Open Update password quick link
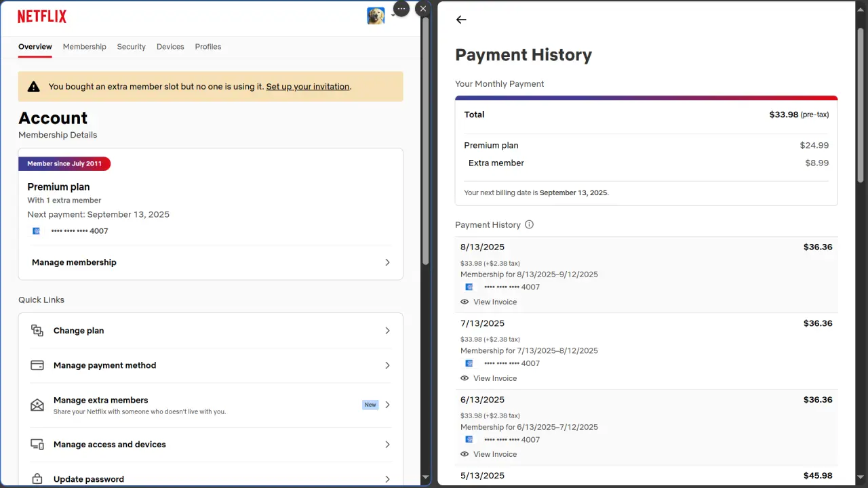868x488 pixels. pos(211,478)
